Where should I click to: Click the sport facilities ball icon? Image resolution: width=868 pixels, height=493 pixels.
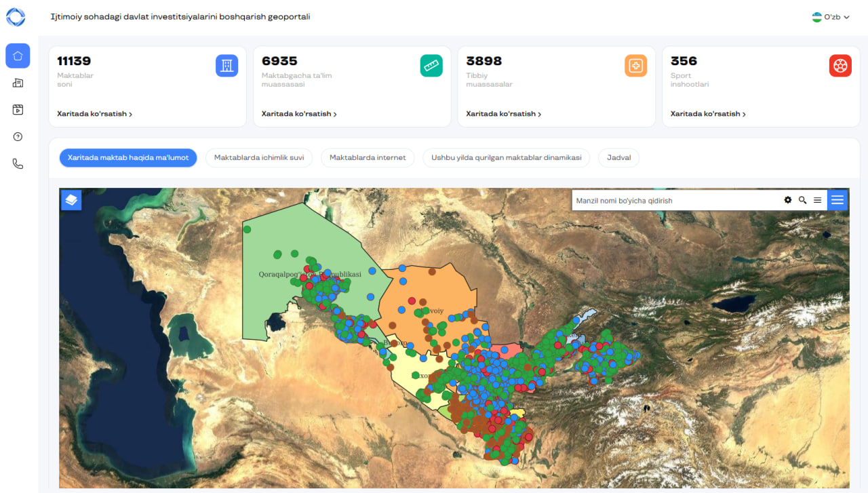[x=840, y=66]
